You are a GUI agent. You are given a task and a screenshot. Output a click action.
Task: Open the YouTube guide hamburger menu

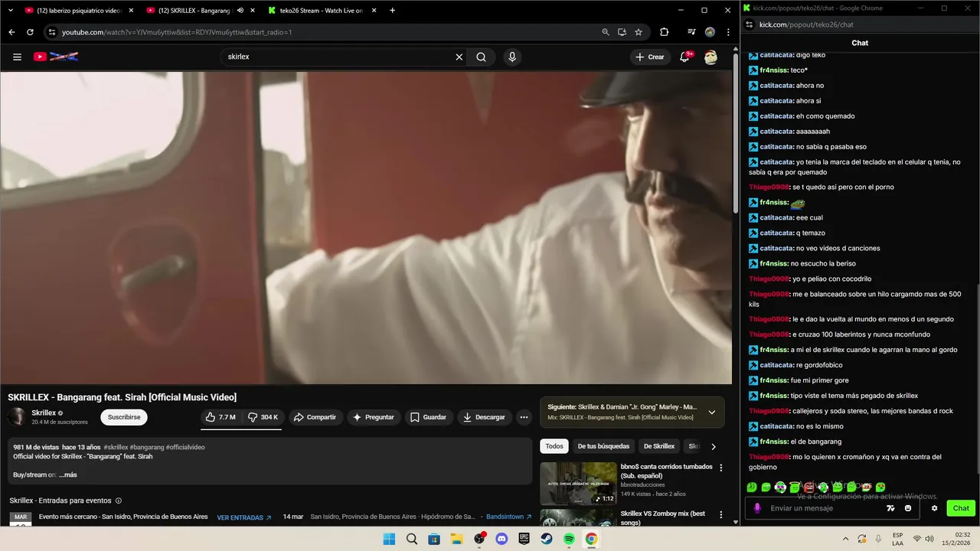coord(17,57)
